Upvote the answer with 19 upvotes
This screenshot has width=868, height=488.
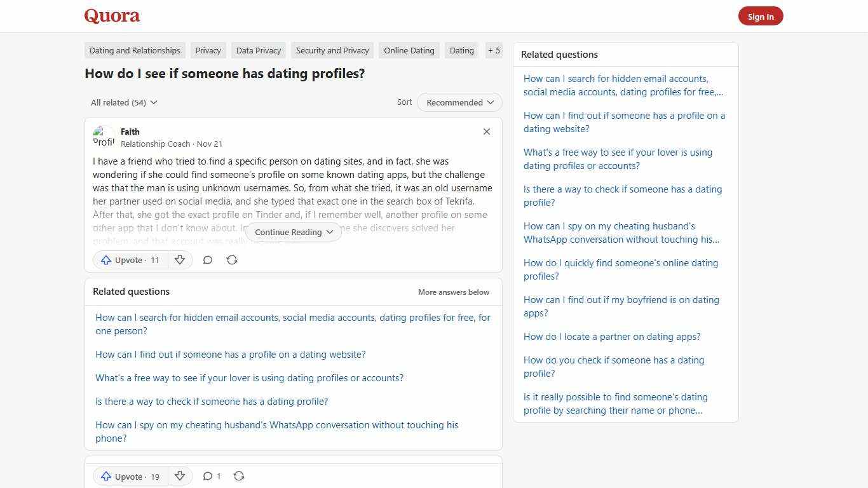(x=130, y=476)
